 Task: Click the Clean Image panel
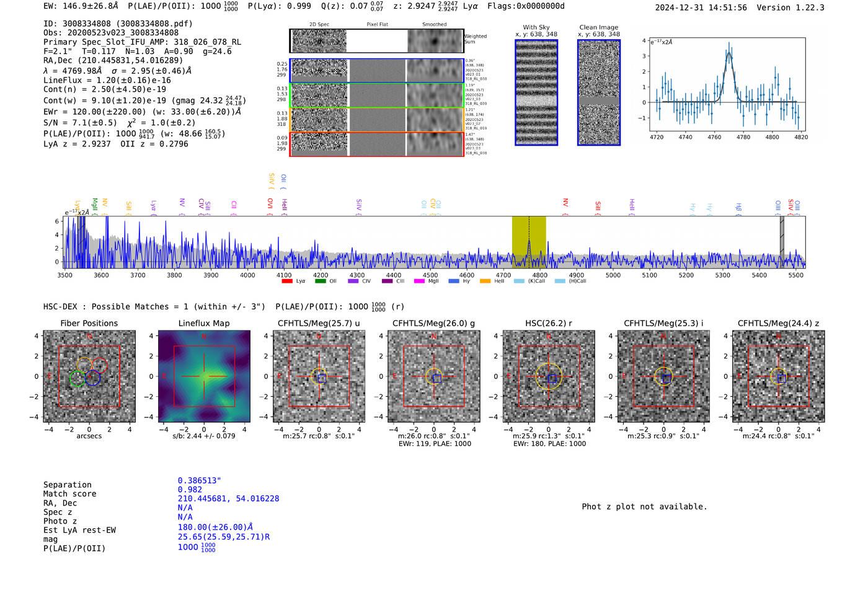(599, 92)
